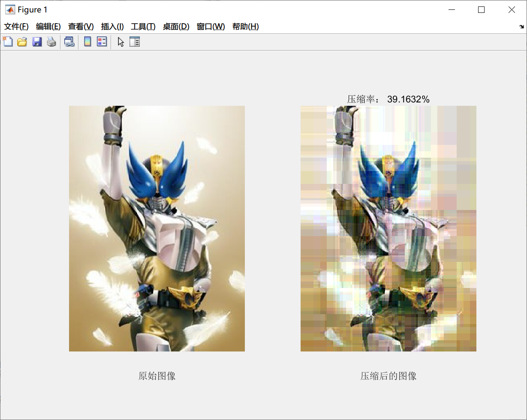
Task: Insert a colorbar using the toolbar icon
Action: coord(87,42)
